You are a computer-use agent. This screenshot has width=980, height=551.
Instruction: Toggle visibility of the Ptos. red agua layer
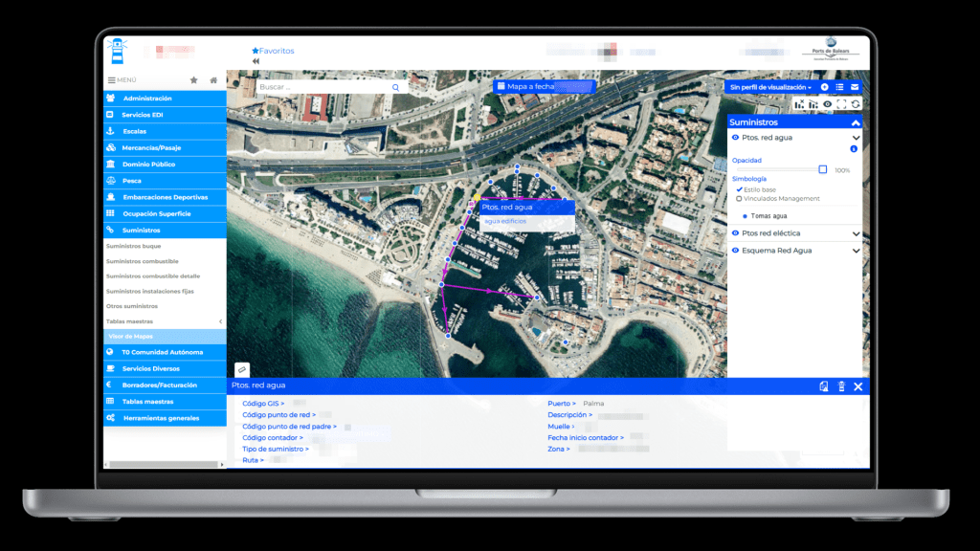click(x=735, y=138)
